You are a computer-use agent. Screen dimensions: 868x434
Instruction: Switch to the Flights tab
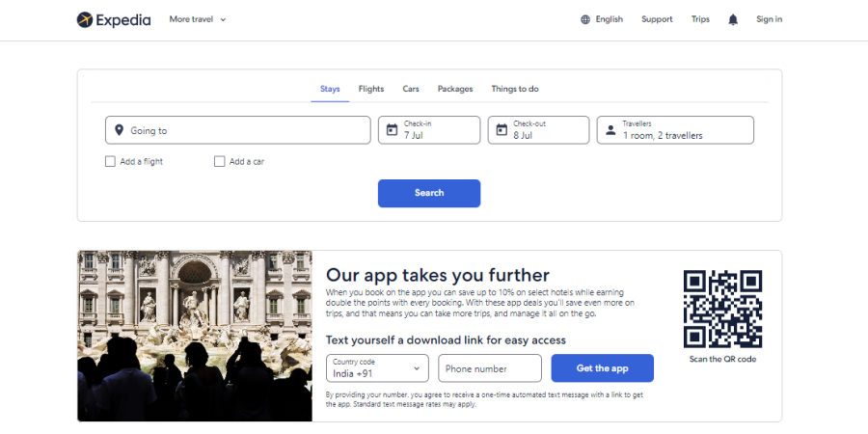coord(371,89)
